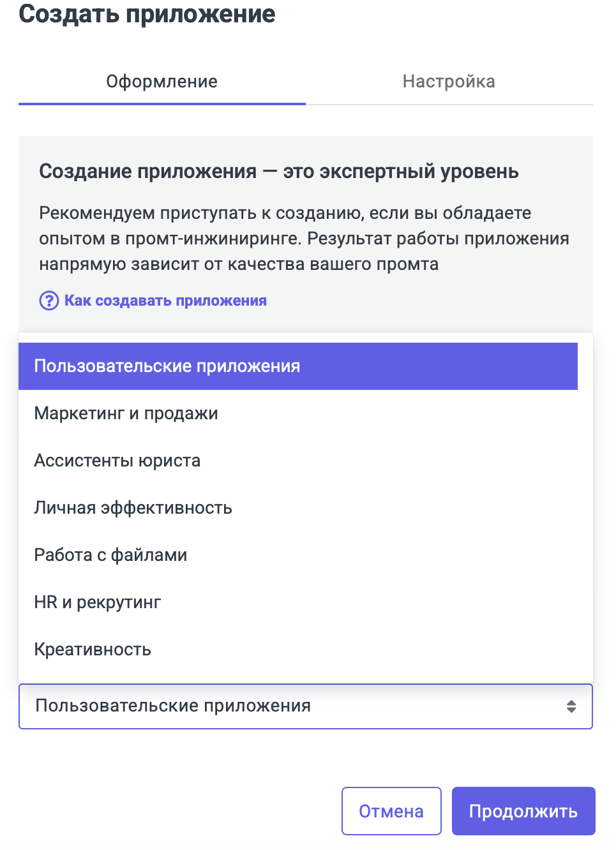Click the экспертный уровень notice heading

pyautogui.click(x=279, y=172)
